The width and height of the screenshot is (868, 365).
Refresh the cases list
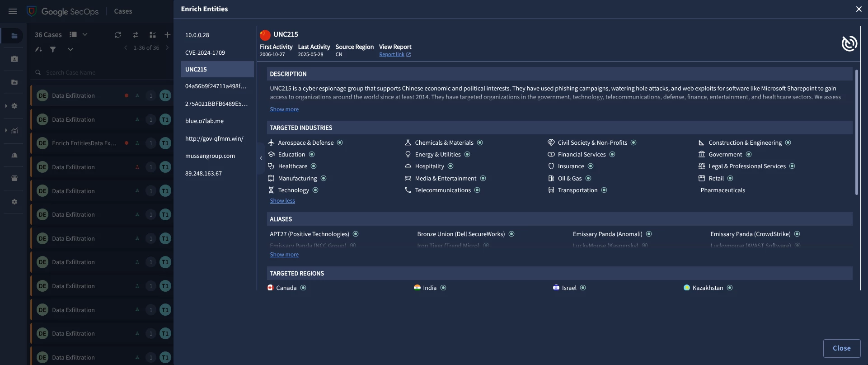pyautogui.click(x=118, y=35)
